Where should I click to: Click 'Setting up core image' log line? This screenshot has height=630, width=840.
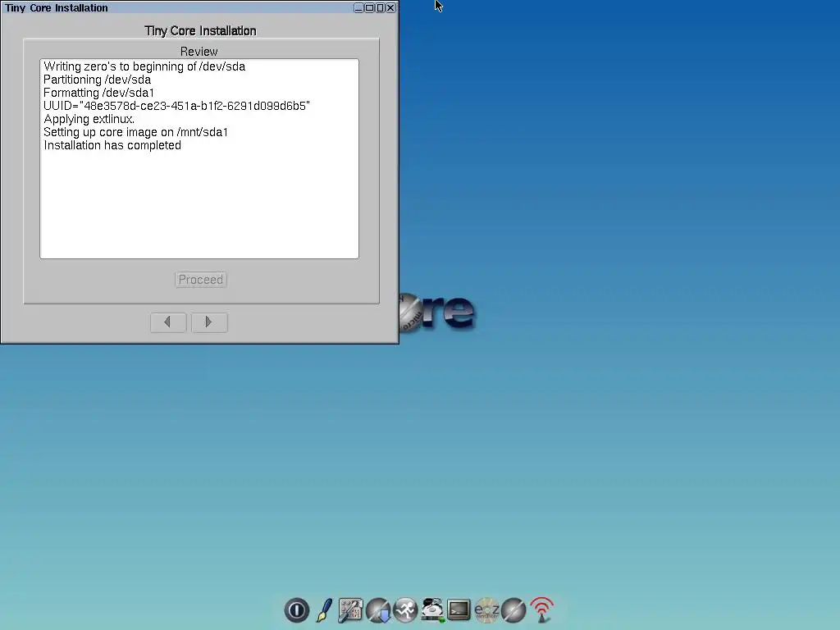[135, 132]
